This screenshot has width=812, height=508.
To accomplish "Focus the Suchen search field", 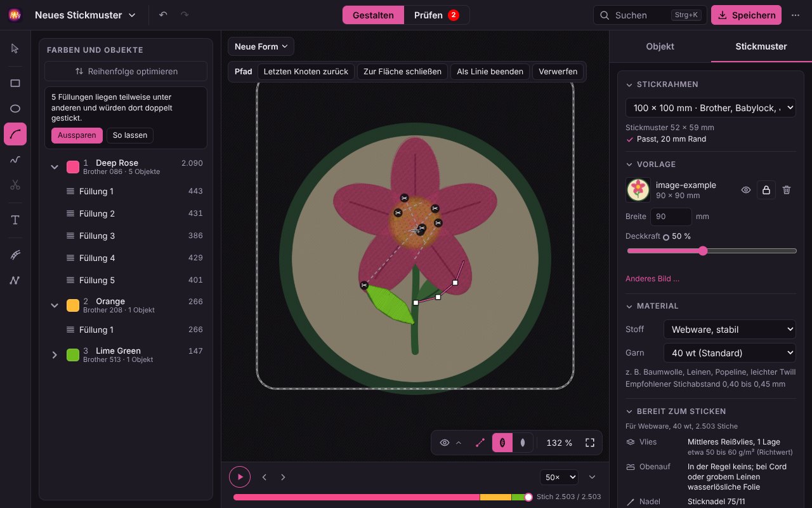I will (650, 15).
